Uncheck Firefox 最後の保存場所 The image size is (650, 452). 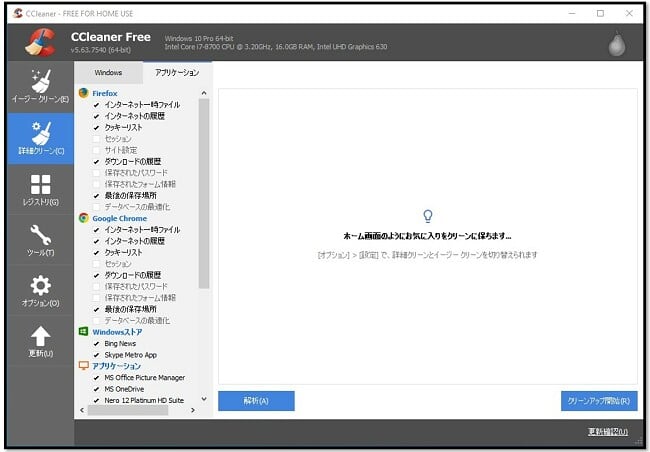[96, 196]
